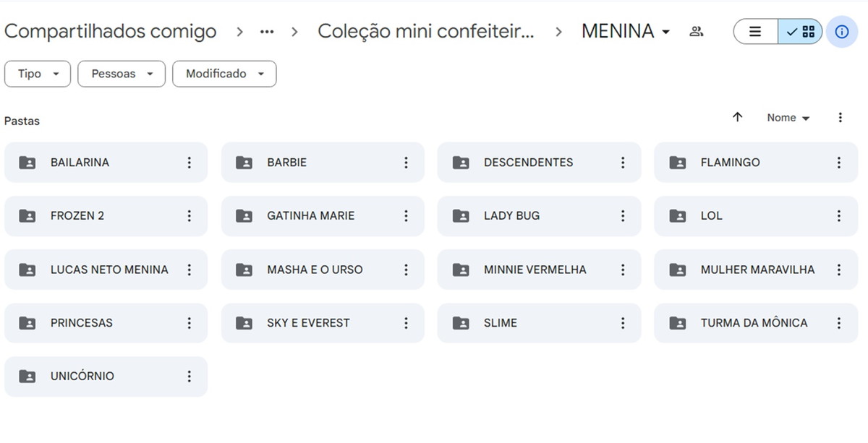Open the FLAMINGO folder

756,163
